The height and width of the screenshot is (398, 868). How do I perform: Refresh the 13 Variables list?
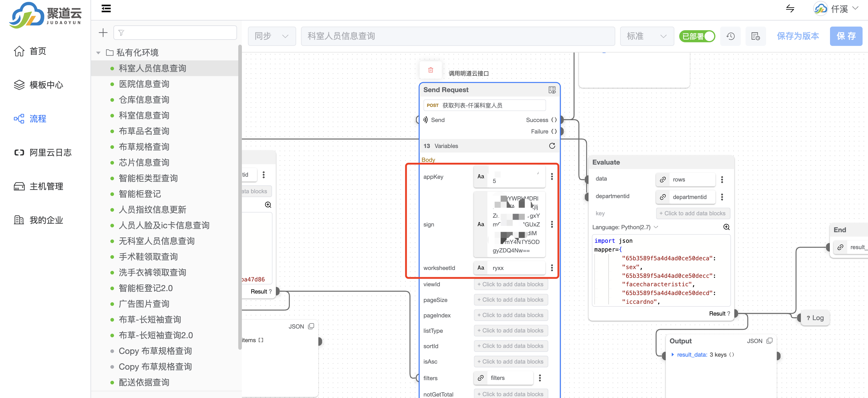552,146
